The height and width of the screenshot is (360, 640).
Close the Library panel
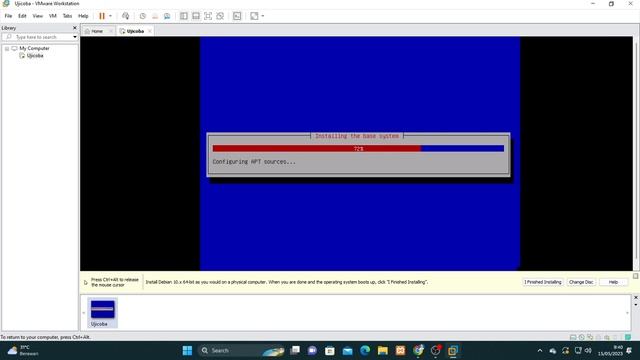pyautogui.click(x=75, y=28)
